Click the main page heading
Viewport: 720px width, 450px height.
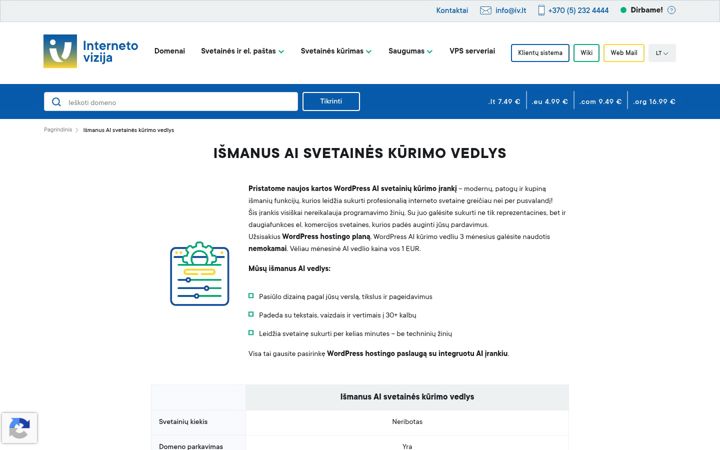click(x=360, y=153)
